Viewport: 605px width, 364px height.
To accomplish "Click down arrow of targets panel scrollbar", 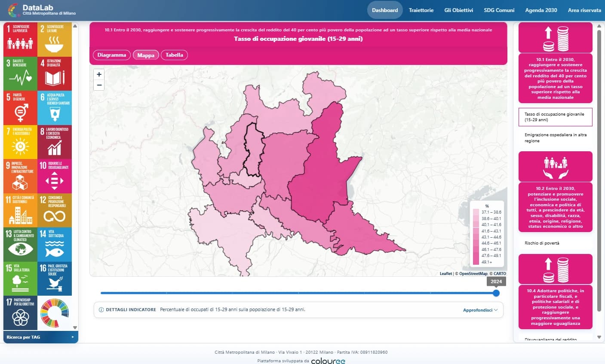I will 599,337.
